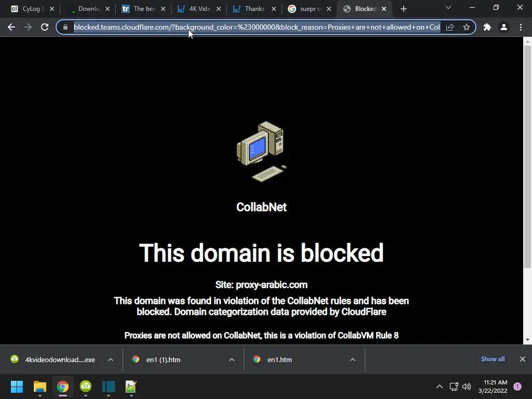Viewport: 532px width, 399px height.
Task: View site information lock icon
Action: pyautogui.click(x=65, y=27)
